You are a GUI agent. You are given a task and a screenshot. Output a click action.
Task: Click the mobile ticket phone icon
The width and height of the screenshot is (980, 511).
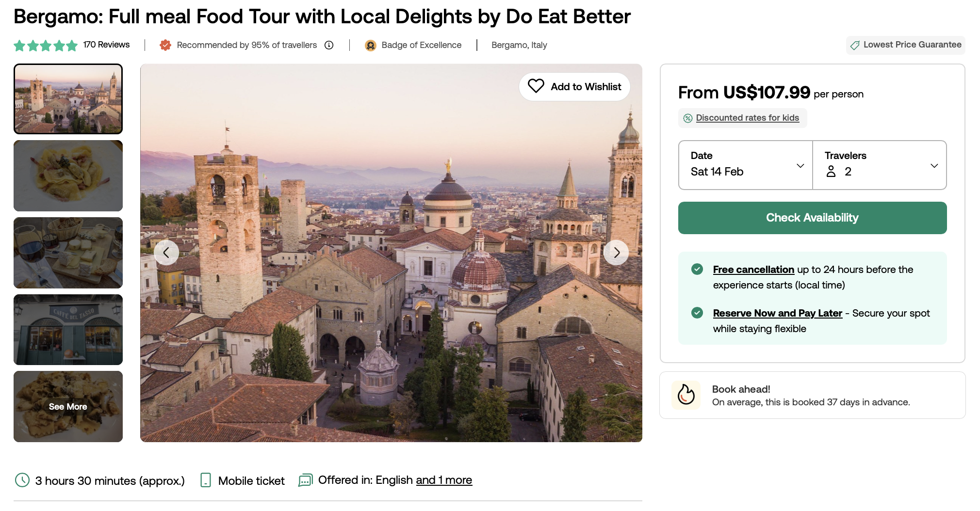[x=206, y=480]
